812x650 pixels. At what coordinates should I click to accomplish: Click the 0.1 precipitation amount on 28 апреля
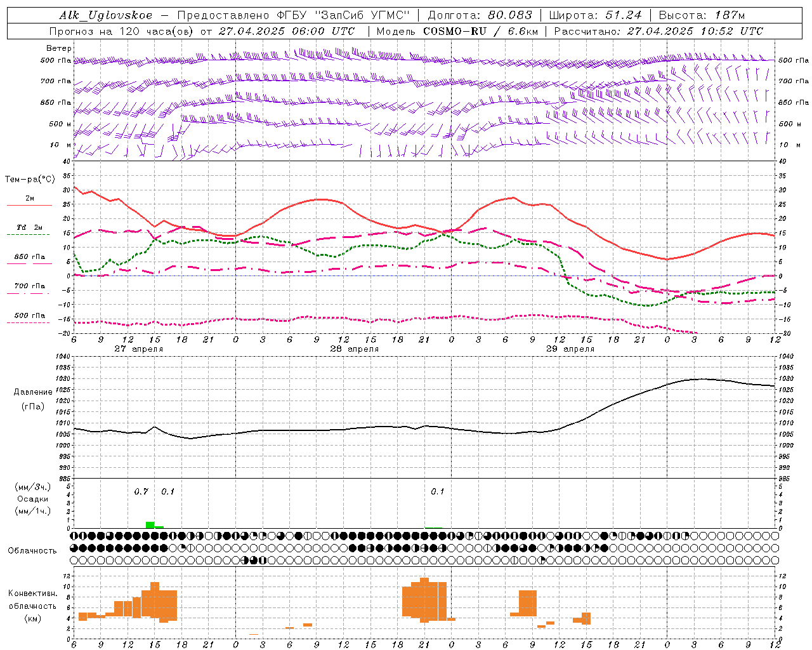438,492
